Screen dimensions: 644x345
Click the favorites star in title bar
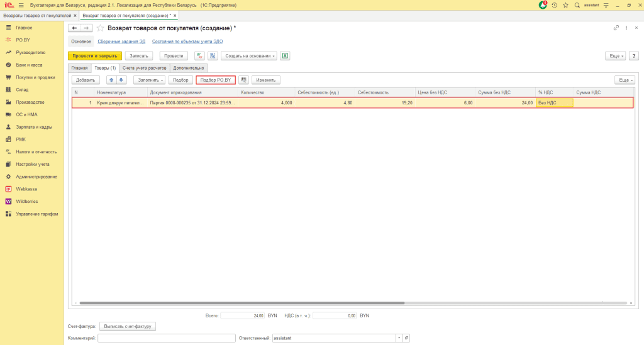tap(565, 5)
